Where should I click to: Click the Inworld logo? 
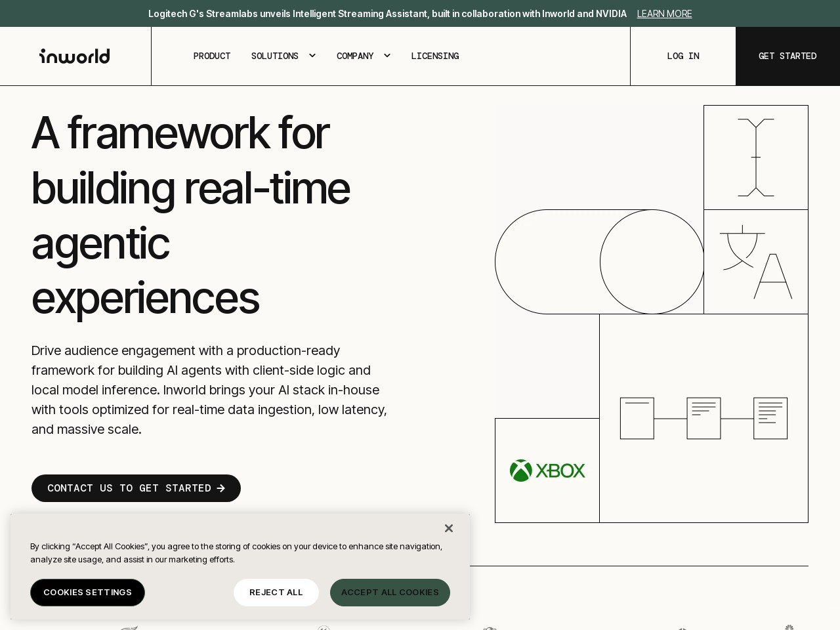pyautogui.click(x=75, y=56)
